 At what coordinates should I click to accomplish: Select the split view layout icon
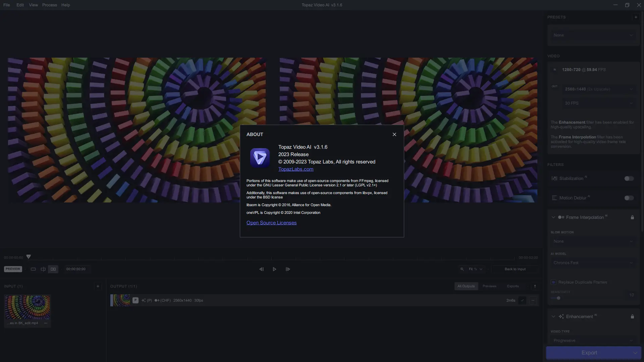tap(43, 269)
